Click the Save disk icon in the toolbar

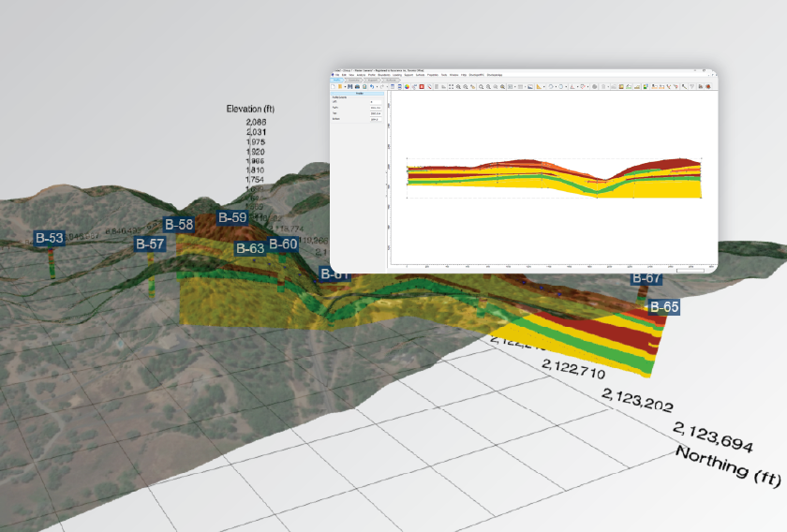[x=349, y=86]
